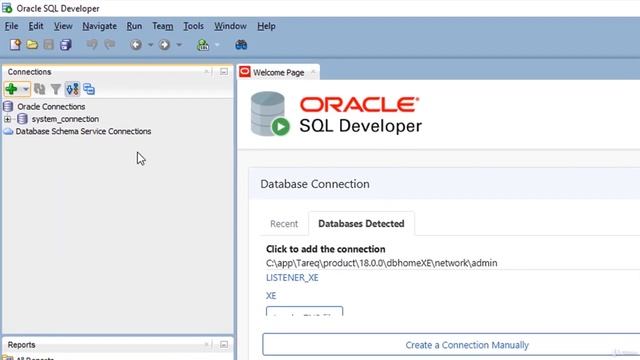This screenshot has height=360, width=640.
Task: Click the tnsnames path C:\app\Tareq text
Action: point(382,263)
